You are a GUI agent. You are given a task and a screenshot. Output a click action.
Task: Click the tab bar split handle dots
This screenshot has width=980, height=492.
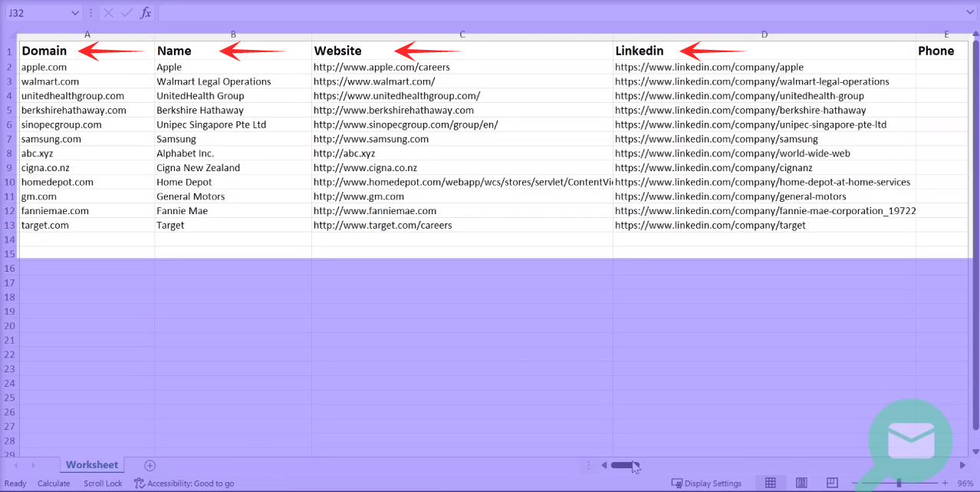point(588,465)
